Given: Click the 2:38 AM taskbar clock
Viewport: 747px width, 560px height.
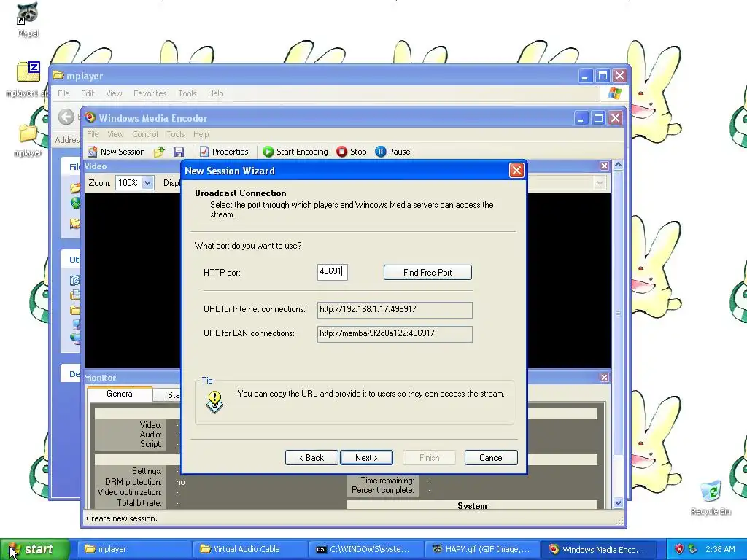Looking at the screenshot, I should [x=720, y=549].
